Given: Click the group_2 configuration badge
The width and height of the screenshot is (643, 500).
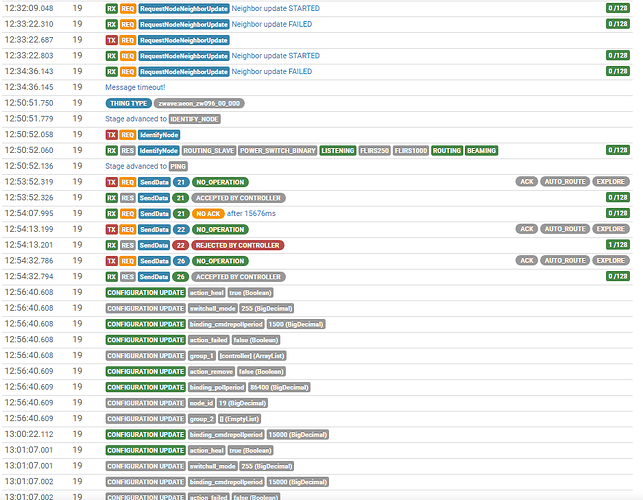Looking at the screenshot, I should point(202,419).
